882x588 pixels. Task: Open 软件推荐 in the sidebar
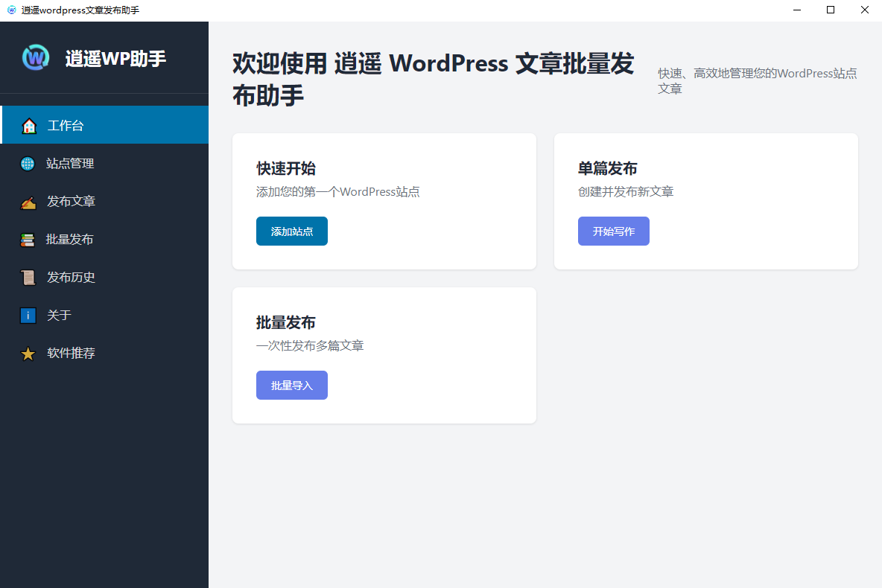click(104, 353)
